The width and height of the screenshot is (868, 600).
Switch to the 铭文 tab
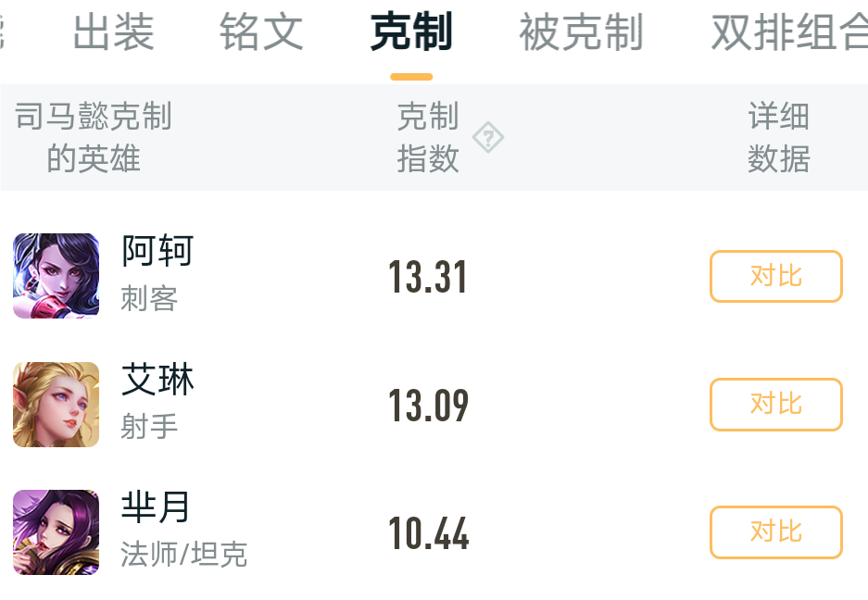click(261, 33)
